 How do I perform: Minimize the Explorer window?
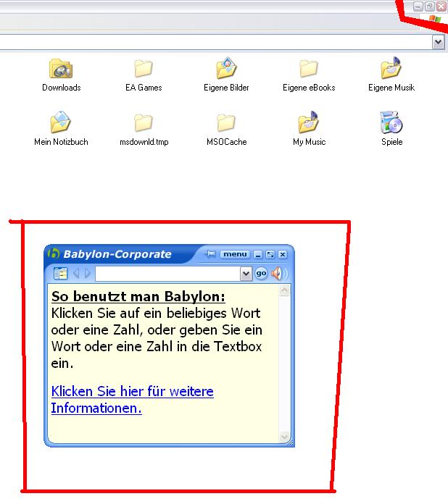click(418, 6)
